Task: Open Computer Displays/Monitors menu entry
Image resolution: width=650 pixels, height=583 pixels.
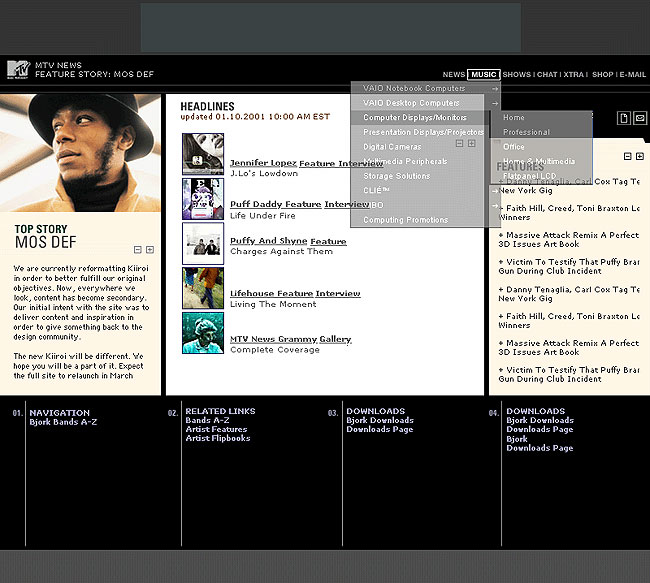Action: pos(415,118)
